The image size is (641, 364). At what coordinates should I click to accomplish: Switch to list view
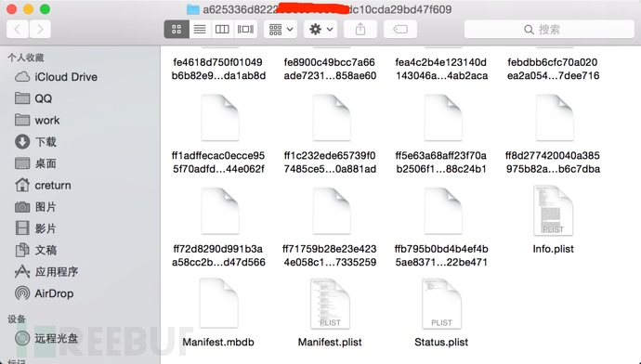coord(200,30)
